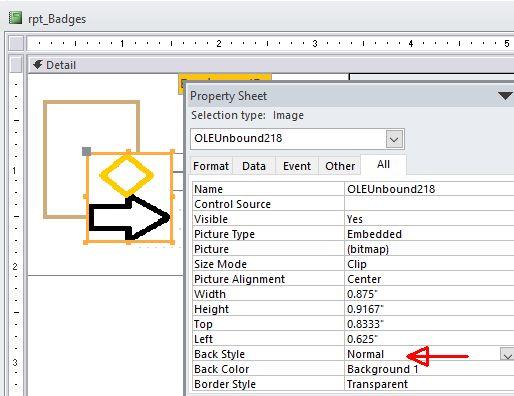Click the report selector box at ruler corner
The width and height of the screenshot is (514, 396).
[16, 43]
